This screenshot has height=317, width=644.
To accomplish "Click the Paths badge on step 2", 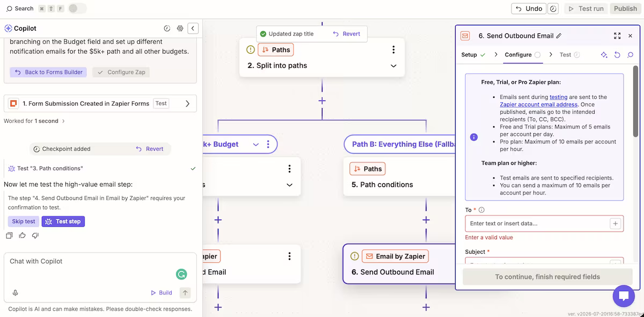I will (x=276, y=49).
